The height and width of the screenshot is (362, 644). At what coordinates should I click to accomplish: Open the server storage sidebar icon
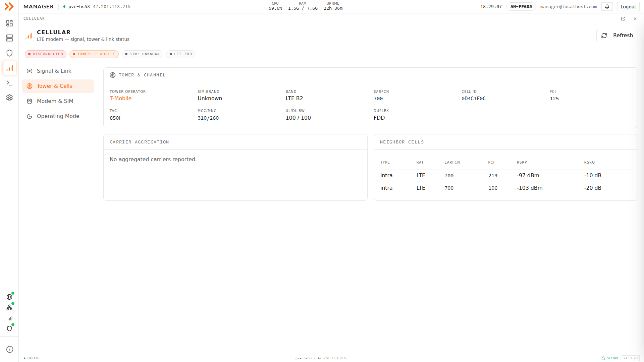pyautogui.click(x=9, y=38)
